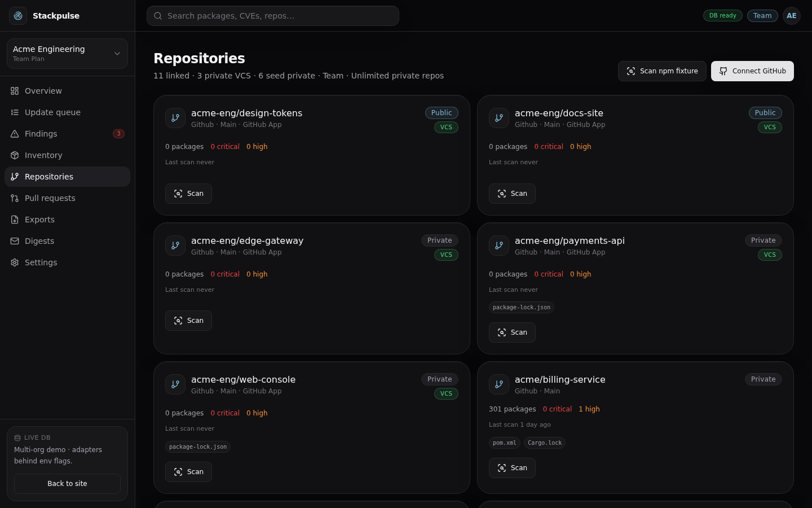Click Back to site button

click(x=67, y=484)
